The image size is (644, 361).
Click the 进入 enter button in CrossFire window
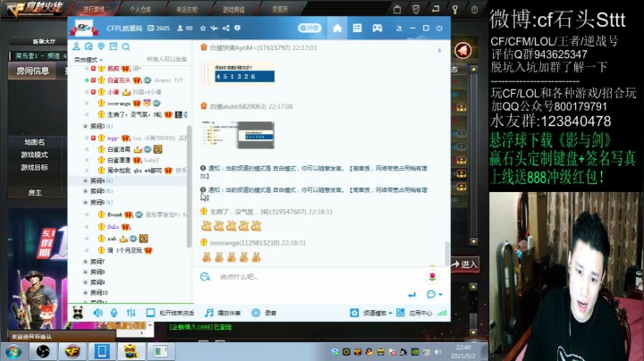(x=465, y=264)
